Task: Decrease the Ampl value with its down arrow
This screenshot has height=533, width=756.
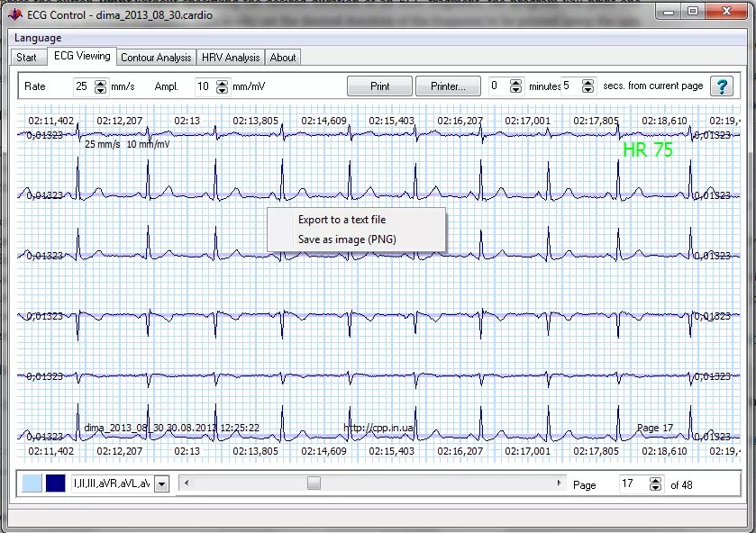Action: [x=222, y=90]
